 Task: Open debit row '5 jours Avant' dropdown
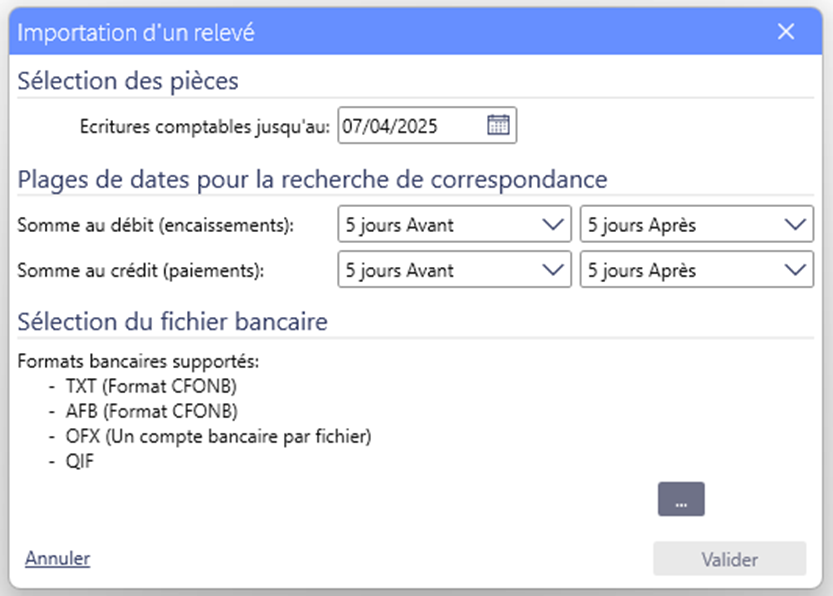454,224
